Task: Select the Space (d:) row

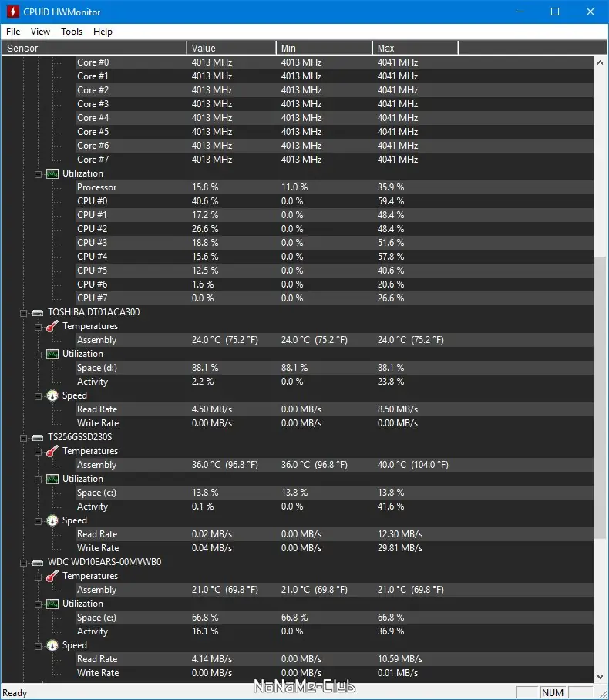Action: pos(334,368)
